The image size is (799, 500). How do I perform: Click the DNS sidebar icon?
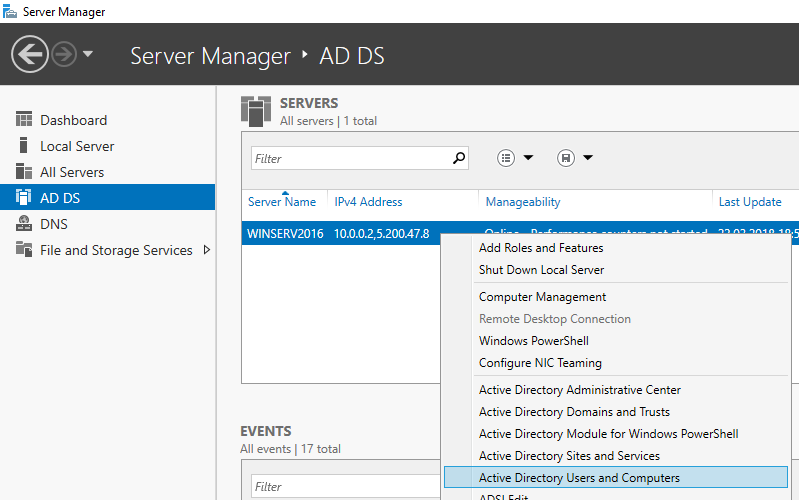click(x=23, y=223)
